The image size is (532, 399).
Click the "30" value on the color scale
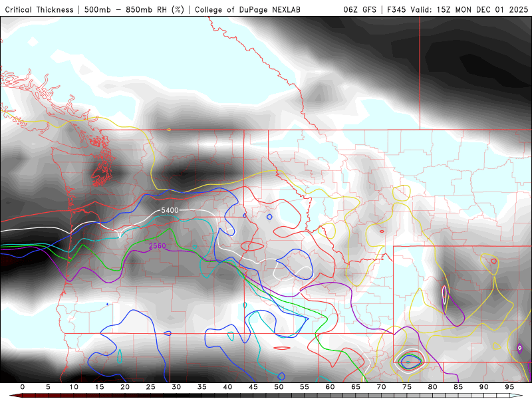click(x=176, y=387)
